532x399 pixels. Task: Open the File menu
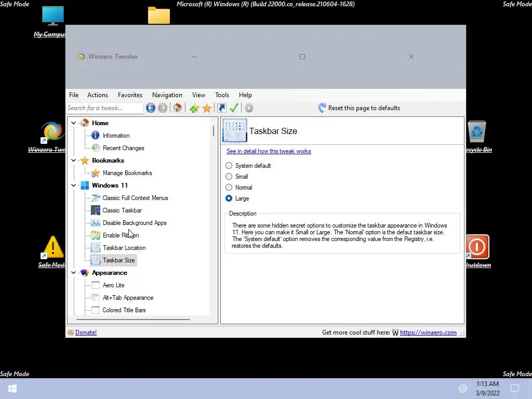click(74, 95)
